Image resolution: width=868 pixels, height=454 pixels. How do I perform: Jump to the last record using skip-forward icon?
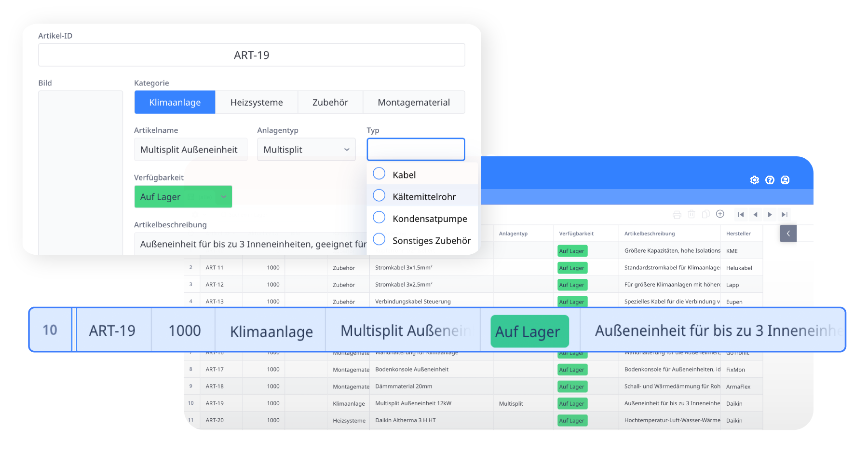point(784,214)
